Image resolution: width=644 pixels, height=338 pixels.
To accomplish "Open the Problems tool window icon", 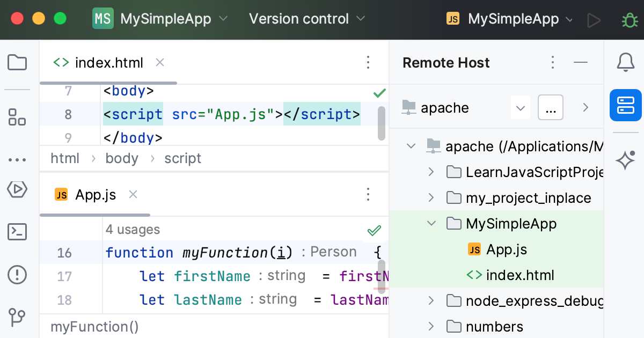I will (x=17, y=275).
